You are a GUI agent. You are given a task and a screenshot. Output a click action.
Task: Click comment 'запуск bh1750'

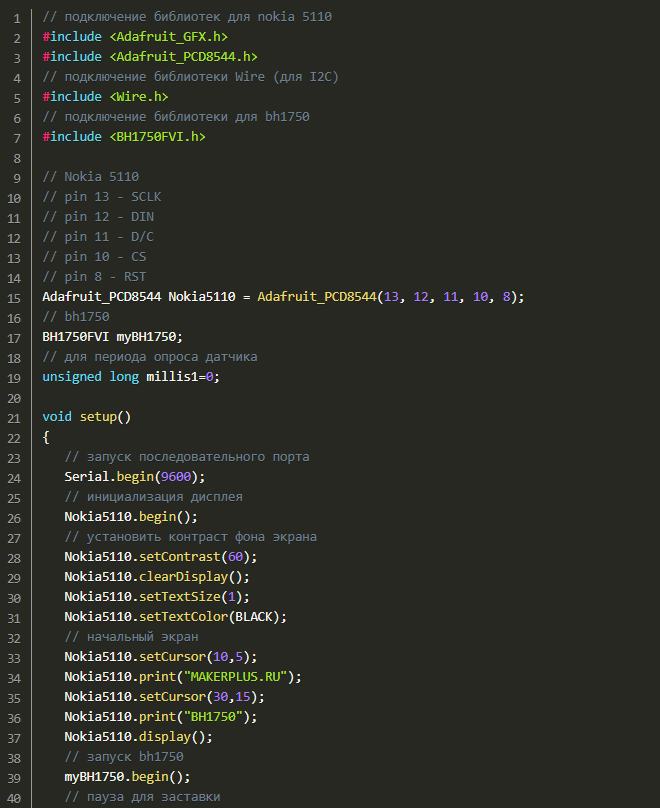tap(124, 756)
